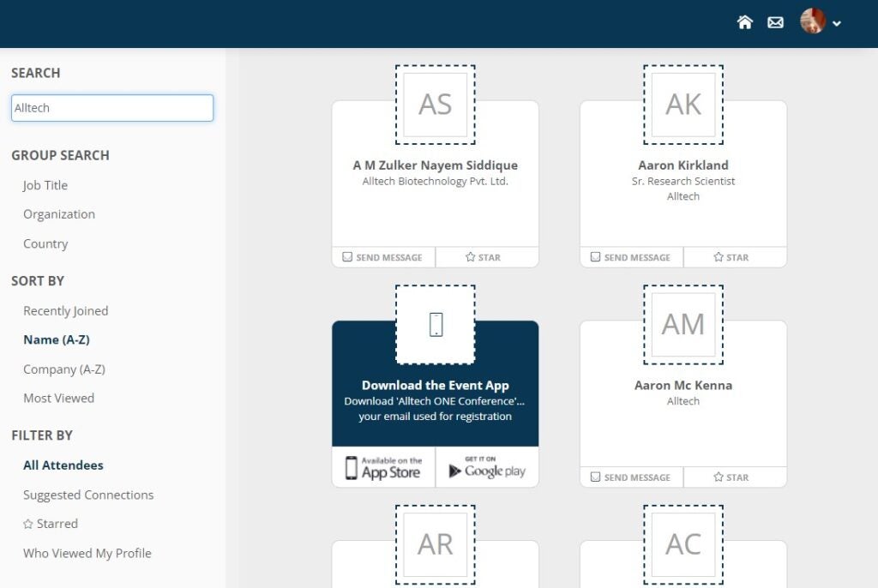Image resolution: width=878 pixels, height=588 pixels.
Task: Sort attendees by Company (A-Z)
Action: tap(63, 369)
